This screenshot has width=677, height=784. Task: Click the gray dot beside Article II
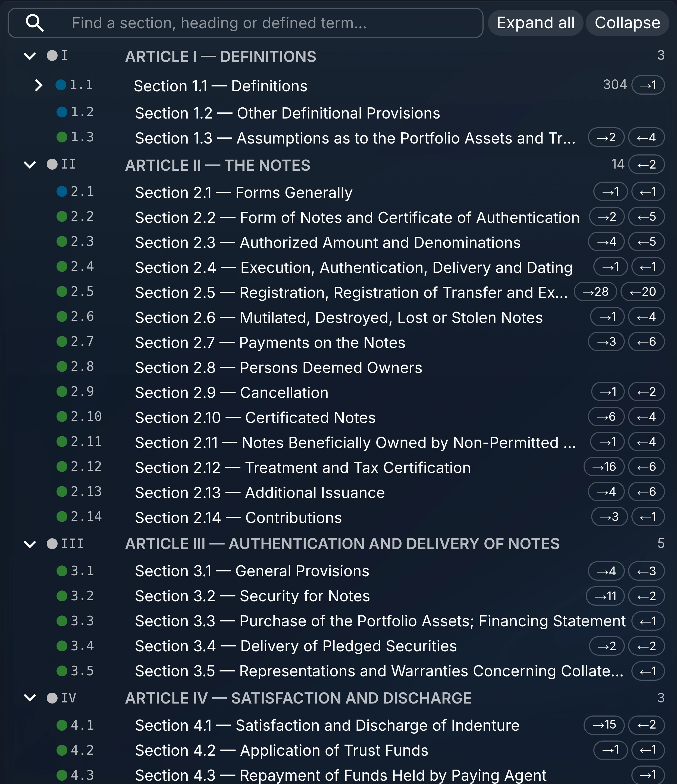[x=52, y=164]
